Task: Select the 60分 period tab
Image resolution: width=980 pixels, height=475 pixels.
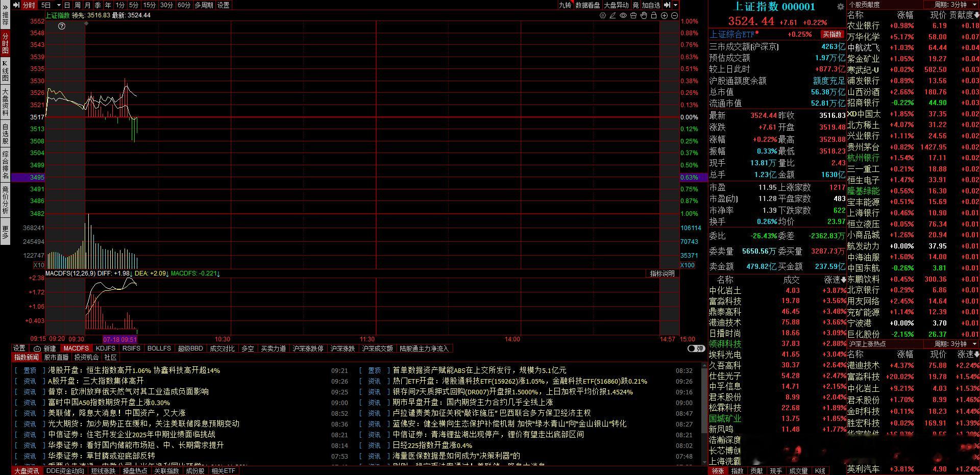Action: click(x=184, y=5)
